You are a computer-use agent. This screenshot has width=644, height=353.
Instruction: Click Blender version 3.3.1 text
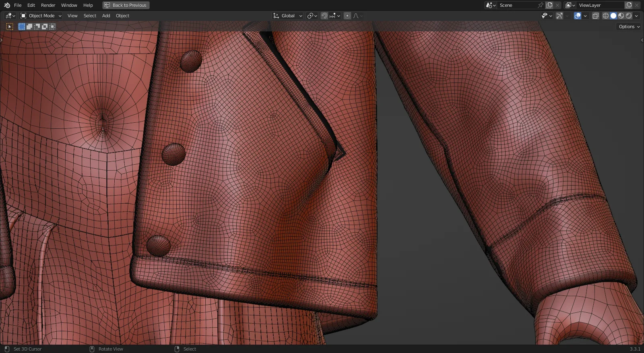635,349
